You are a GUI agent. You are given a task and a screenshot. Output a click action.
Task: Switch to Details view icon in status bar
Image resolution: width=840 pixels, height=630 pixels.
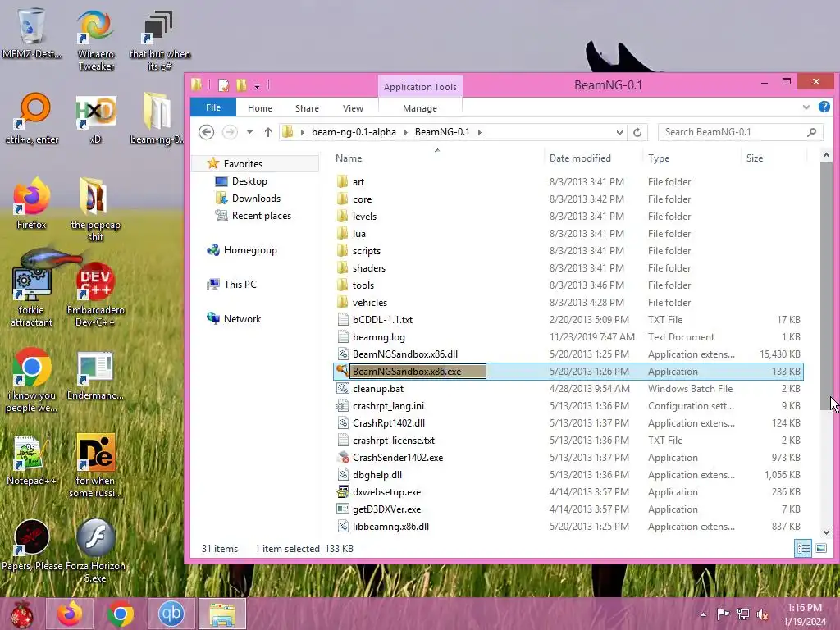[x=803, y=548]
